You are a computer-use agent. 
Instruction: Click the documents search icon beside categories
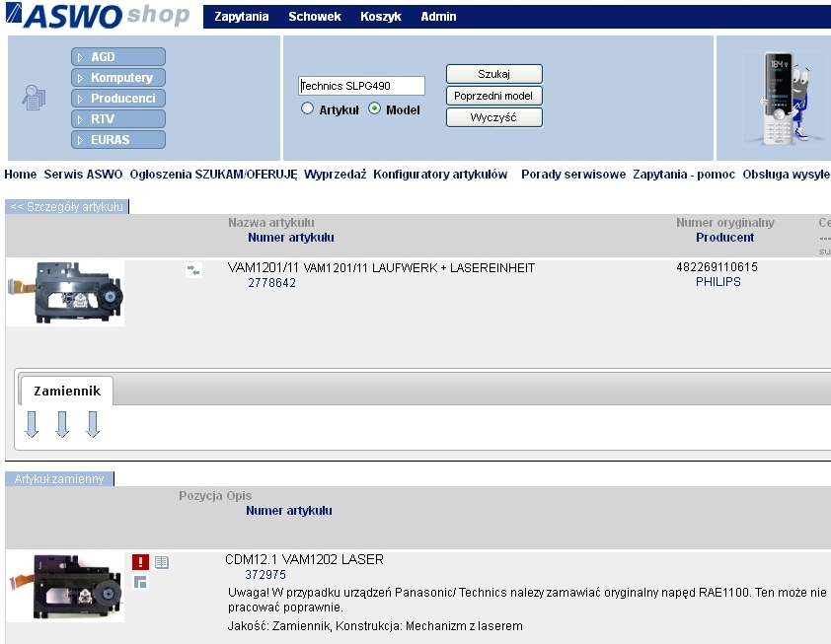[x=34, y=98]
